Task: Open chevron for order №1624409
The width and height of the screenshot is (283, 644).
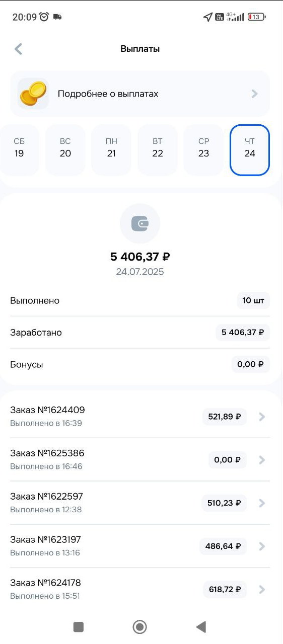Action: coord(261,417)
